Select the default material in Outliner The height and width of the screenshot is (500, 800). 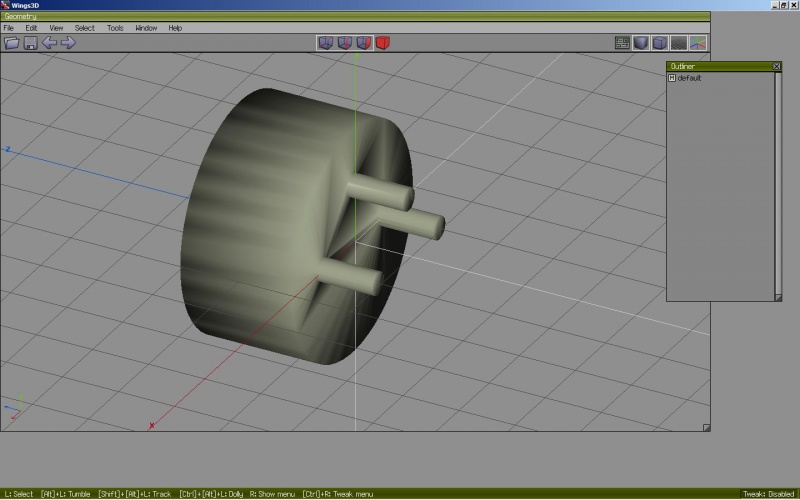[x=689, y=78]
